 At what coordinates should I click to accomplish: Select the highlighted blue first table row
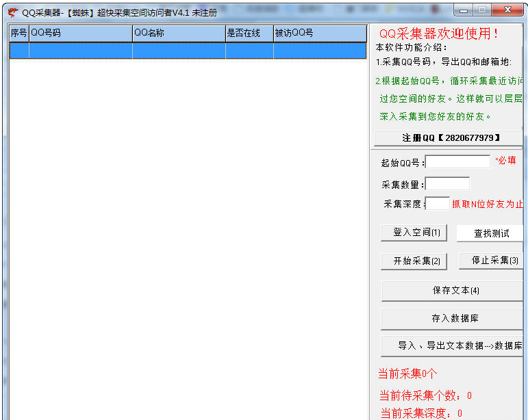point(188,51)
